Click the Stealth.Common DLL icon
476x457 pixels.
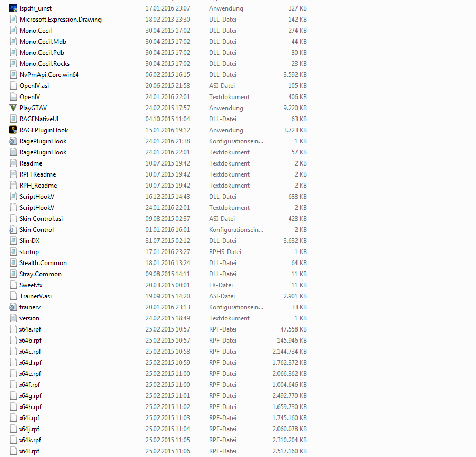coord(13,263)
